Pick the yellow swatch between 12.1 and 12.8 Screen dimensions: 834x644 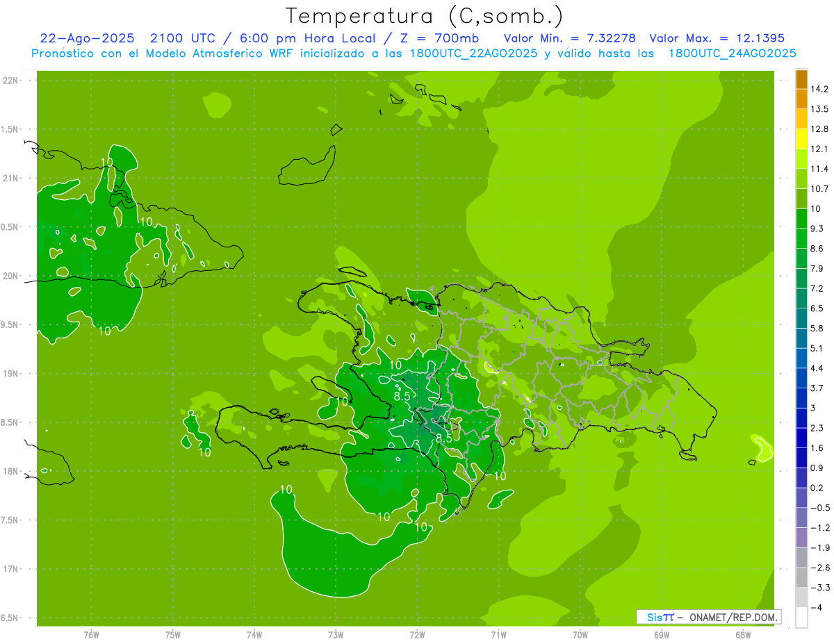(801, 139)
